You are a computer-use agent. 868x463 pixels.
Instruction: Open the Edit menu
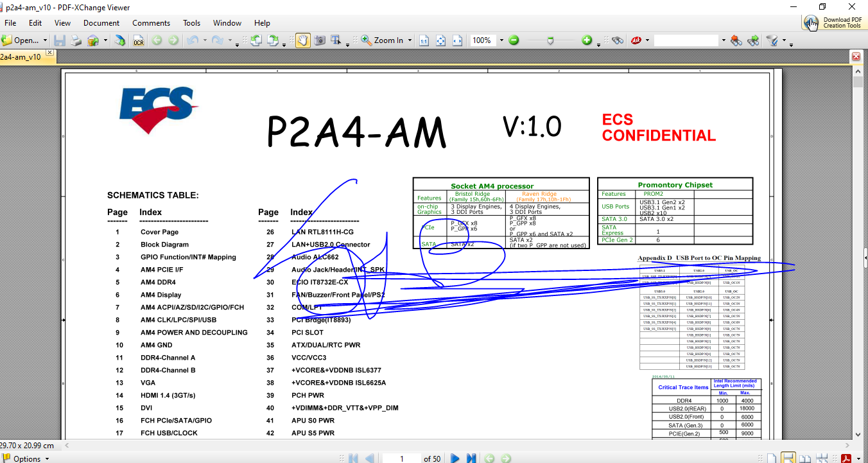pyautogui.click(x=35, y=23)
